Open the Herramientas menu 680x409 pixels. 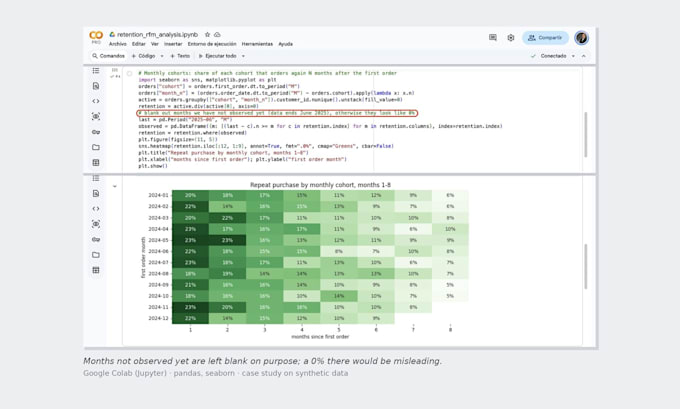pos(257,44)
